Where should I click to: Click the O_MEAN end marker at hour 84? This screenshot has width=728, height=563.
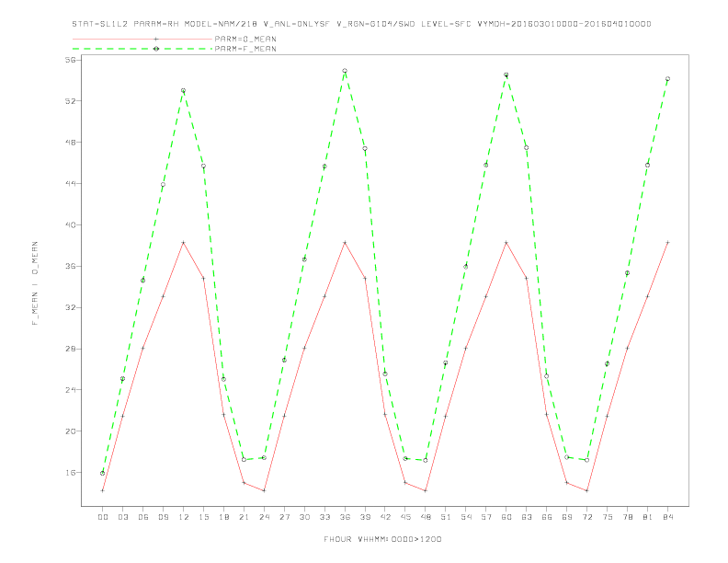point(668,243)
